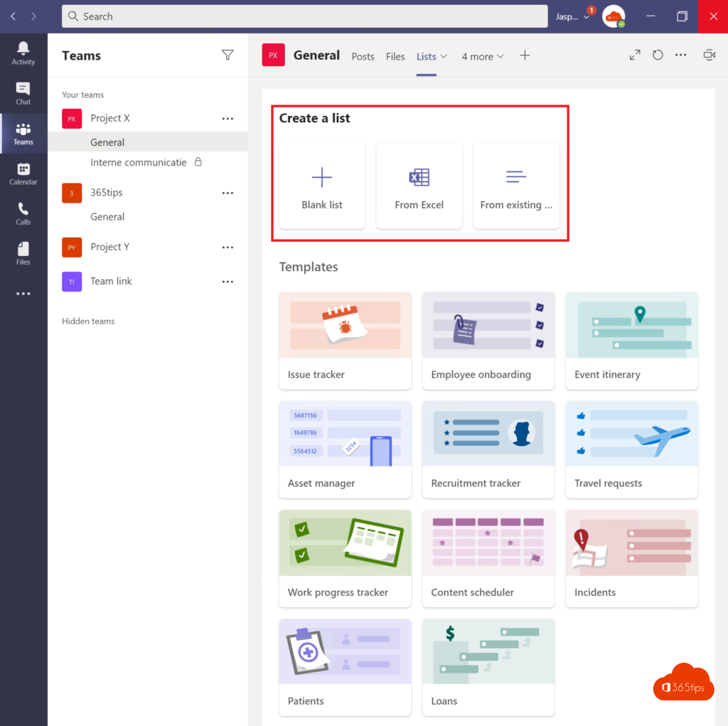Open Chat in the sidebar
This screenshot has height=726, width=728.
[x=23, y=93]
